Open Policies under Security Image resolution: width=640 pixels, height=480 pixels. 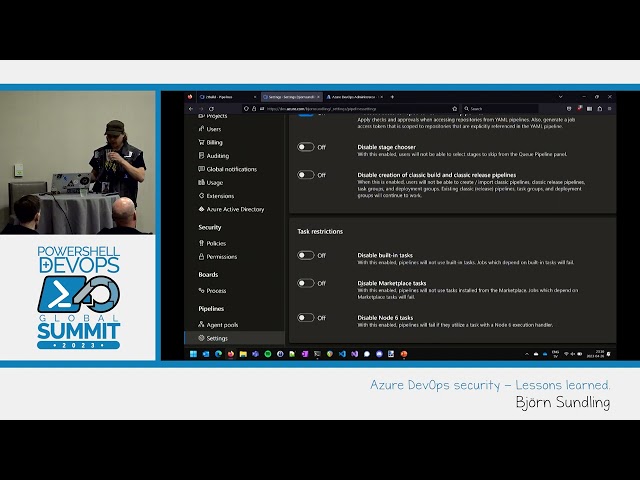pos(216,243)
